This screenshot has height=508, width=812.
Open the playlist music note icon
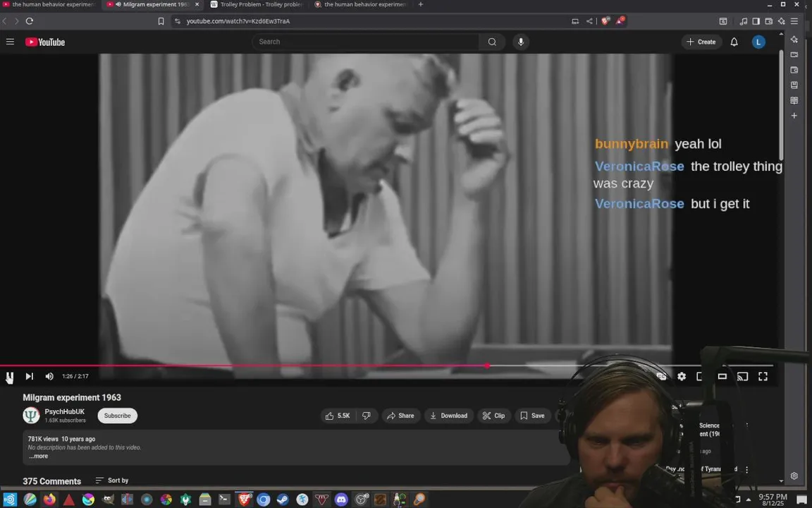tap(743, 21)
